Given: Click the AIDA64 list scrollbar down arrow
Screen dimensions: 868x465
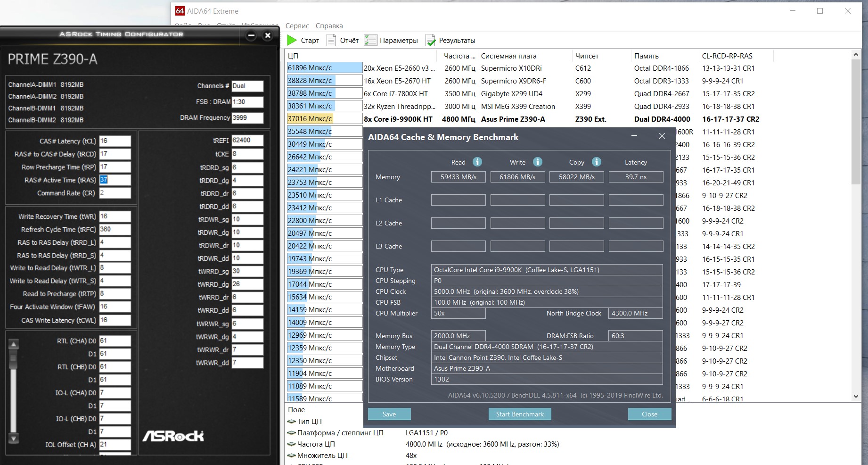Looking at the screenshot, I should pos(856,397).
